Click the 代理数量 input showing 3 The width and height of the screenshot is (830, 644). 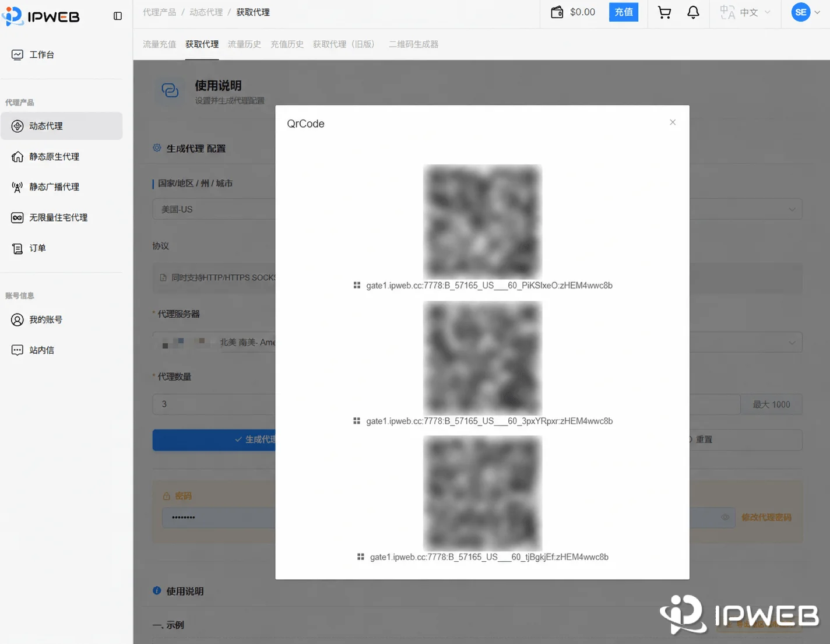click(213, 404)
